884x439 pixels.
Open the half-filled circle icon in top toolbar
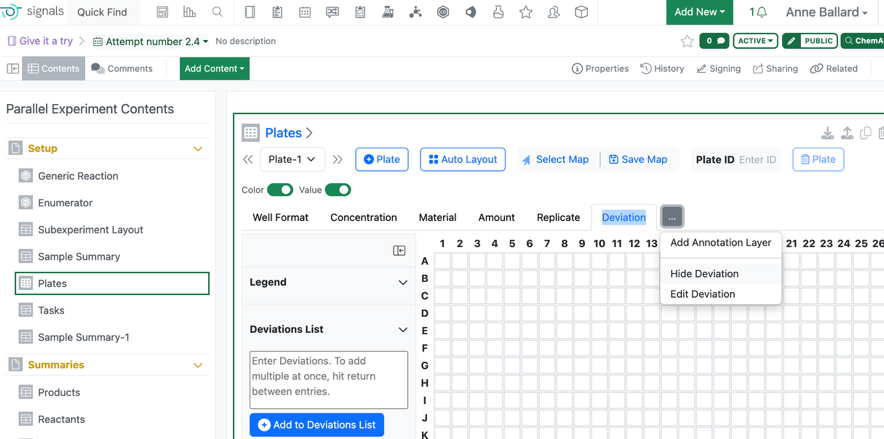470,12
